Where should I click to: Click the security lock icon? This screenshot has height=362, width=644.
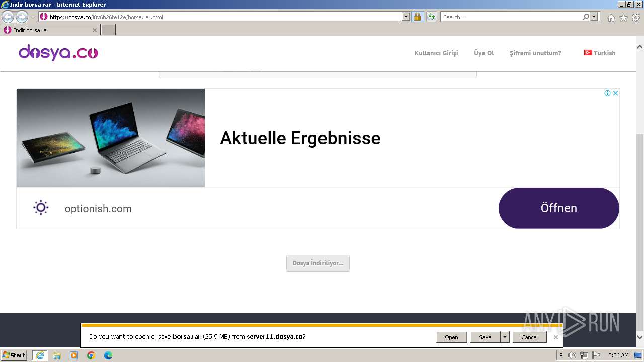click(417, 17)
